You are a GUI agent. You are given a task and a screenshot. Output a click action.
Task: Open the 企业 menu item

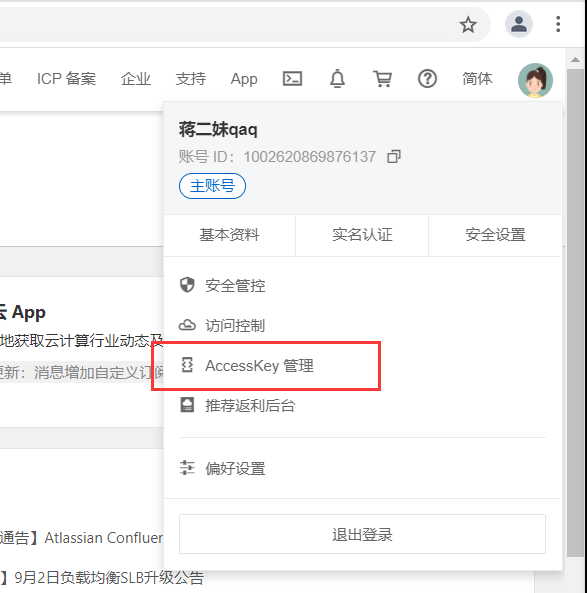[x=136, y=79]
